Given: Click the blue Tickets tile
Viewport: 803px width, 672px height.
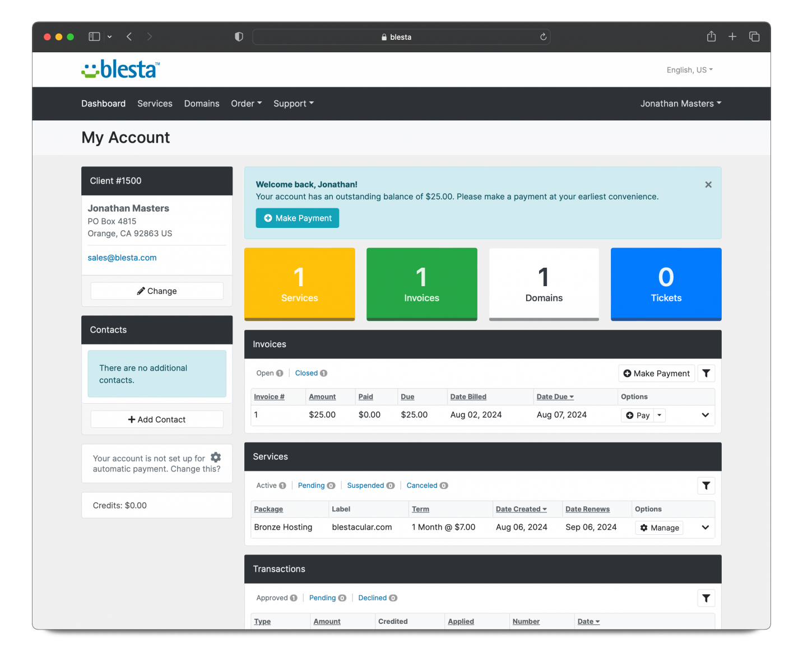Looking at the screenshot, I should (666, 284).
